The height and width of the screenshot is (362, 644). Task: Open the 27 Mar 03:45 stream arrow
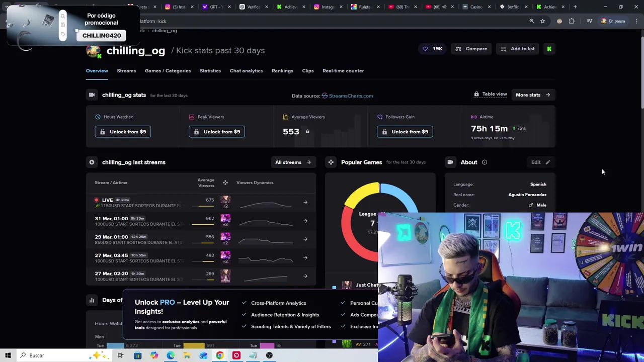tap(305, 258)
